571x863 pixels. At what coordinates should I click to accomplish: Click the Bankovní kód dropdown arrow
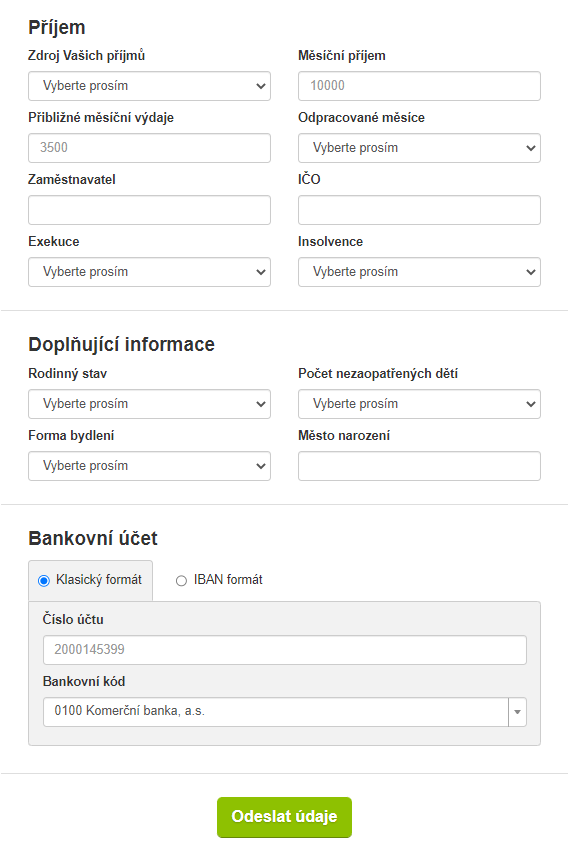[x=517, y=712]
